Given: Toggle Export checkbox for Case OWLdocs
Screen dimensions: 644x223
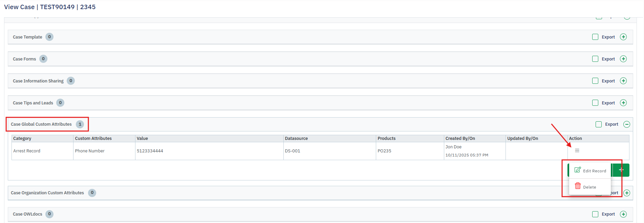Looking at the screenshot, I should [595, 214].
